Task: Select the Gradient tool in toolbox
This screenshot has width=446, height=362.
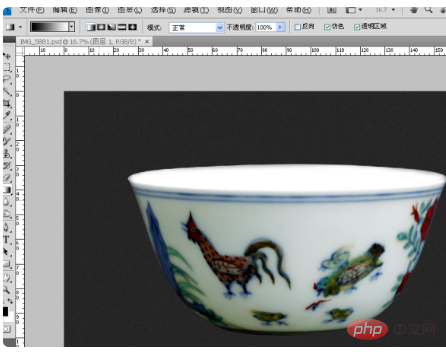Action: [7, 190]
